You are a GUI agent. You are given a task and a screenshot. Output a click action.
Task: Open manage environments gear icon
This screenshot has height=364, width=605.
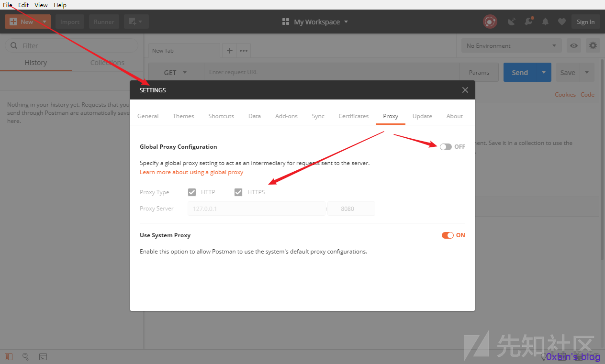click(593, 46)
